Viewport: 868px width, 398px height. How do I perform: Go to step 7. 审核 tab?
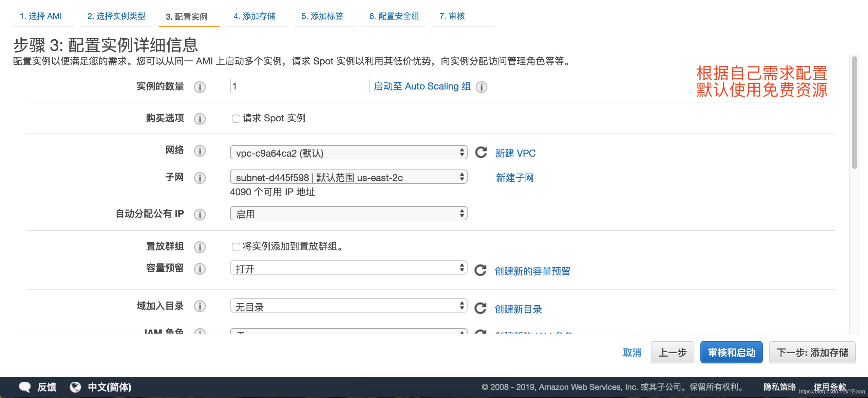pyautogui.click(x=452, y=16)
